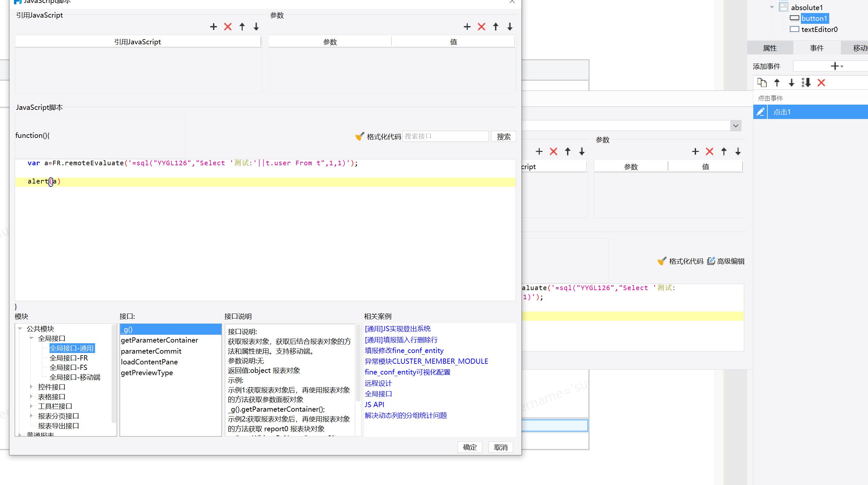Select the loadContentPane interface
The height and width of the screenshot is (485, 868).
click(170, 362)
